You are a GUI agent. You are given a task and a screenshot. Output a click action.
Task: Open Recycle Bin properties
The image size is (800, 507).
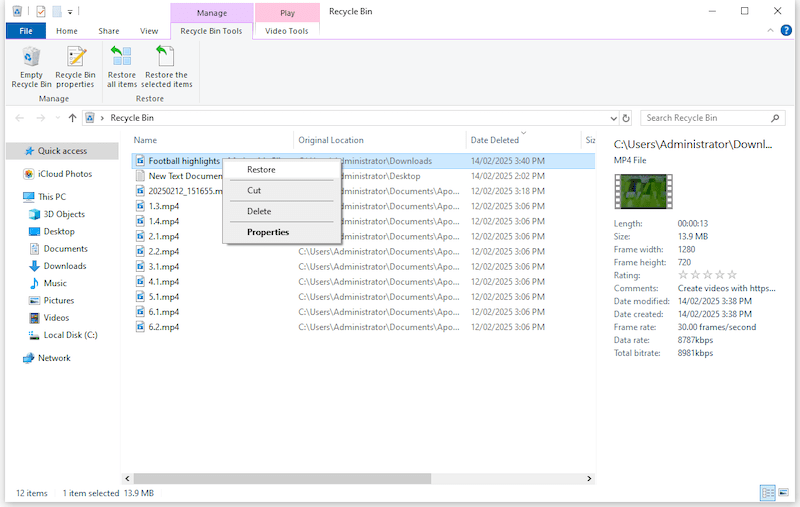pos(76,67)
